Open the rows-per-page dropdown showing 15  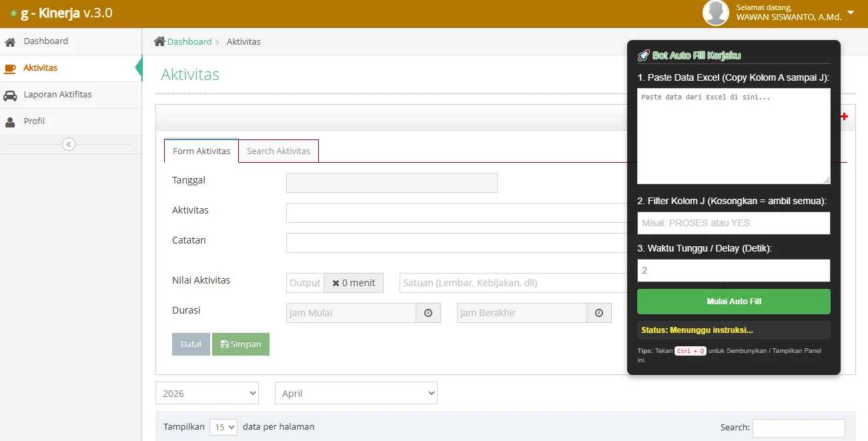coord(224,427)
